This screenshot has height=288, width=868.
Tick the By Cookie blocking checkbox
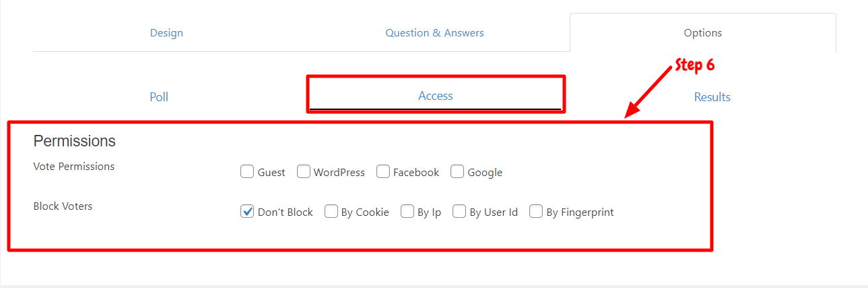(331, 211)
